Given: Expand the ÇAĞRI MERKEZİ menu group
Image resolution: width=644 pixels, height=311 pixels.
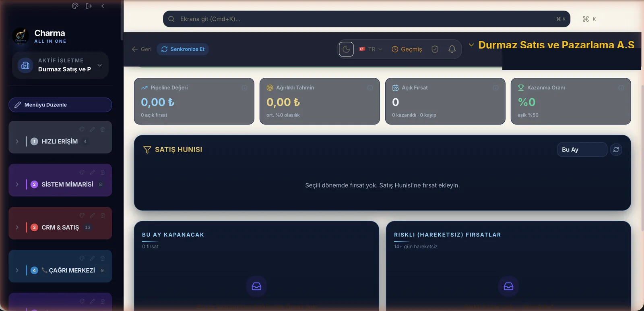Looking at the screenshot, I should point(17,270).
